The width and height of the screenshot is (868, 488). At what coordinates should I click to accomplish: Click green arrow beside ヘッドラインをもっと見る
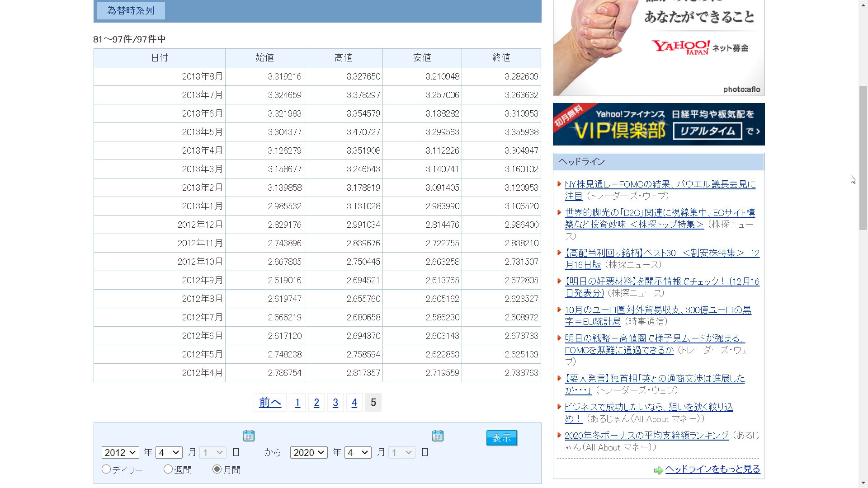tap(658, 470)
